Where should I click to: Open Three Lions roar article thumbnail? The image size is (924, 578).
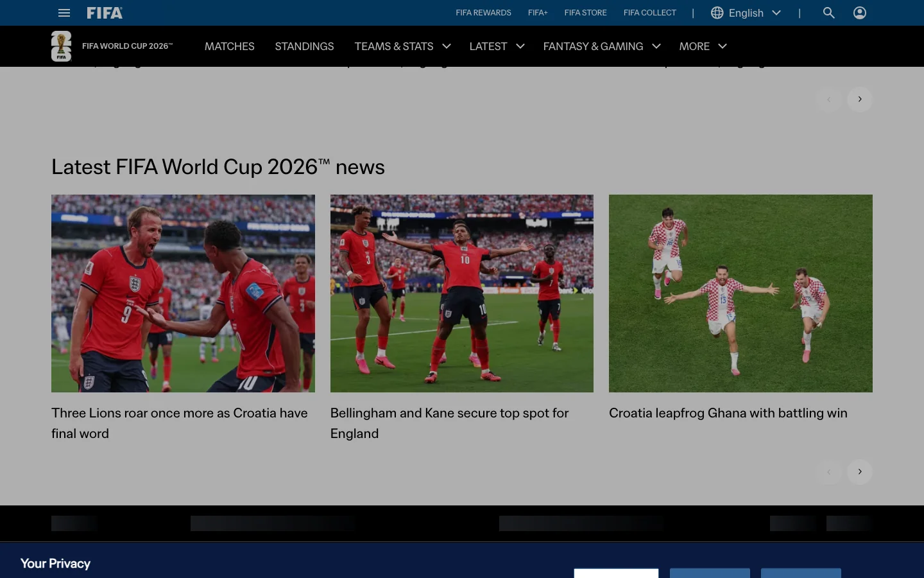(183, 293)
